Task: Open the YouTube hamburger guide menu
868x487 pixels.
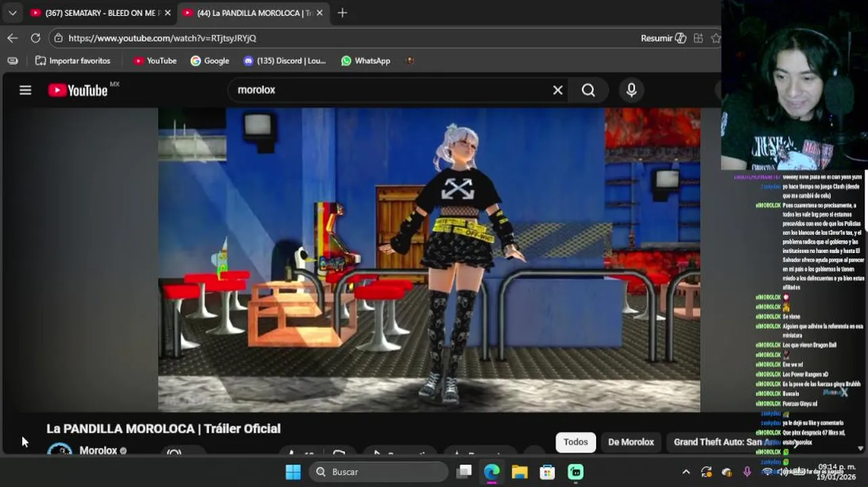Action: pos(25,90)
